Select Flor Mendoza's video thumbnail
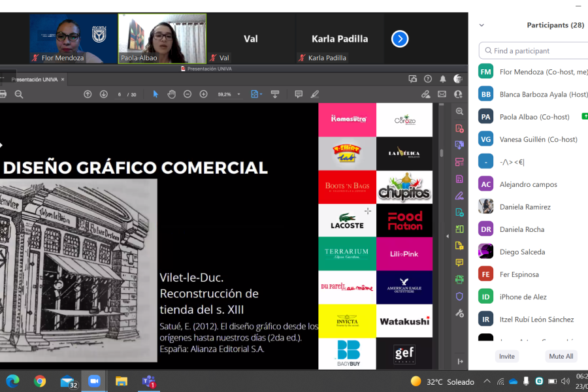 coord(73,39)
